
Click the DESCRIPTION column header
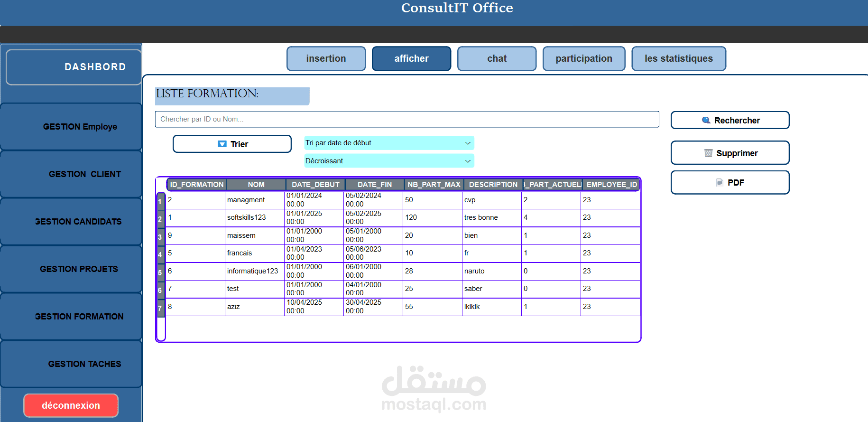[493, 184]
